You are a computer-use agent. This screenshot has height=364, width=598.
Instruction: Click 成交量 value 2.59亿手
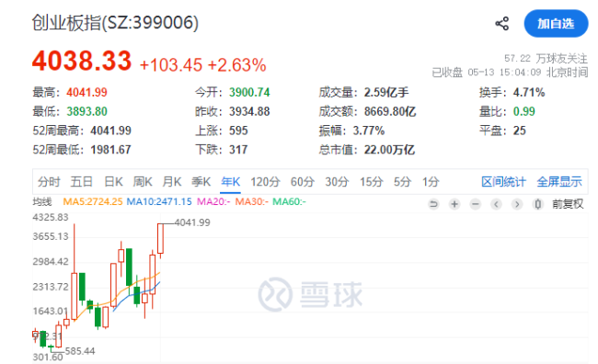click(386, 92)
